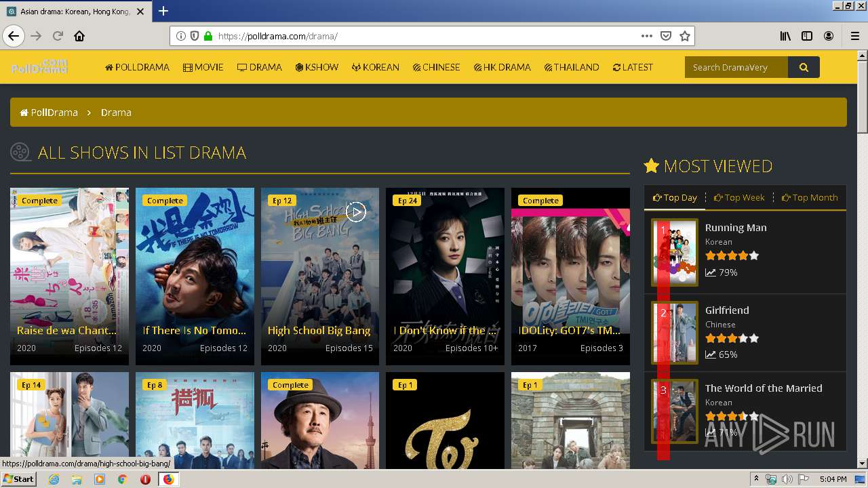Screen dimensions: 868x488
Task: Open the file explorer taskbar icon
Action: tap(77, 479)
